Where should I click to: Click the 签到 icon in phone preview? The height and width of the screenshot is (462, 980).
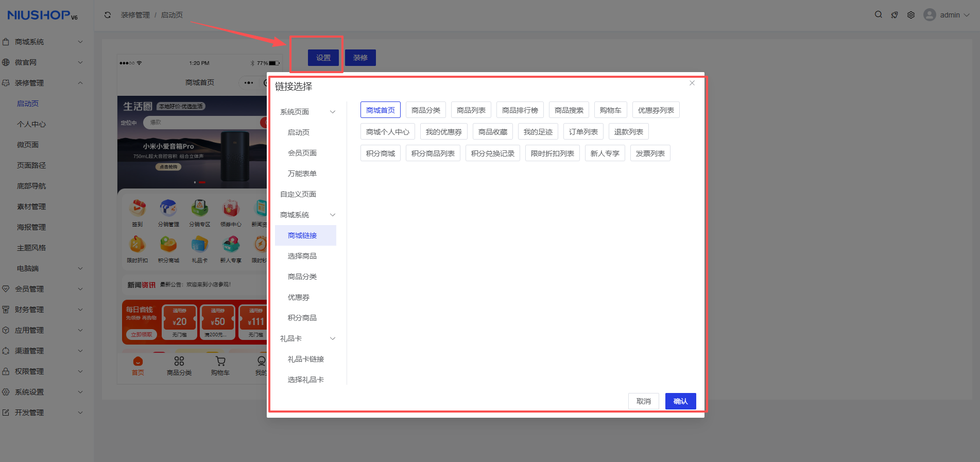click(137, 209)
